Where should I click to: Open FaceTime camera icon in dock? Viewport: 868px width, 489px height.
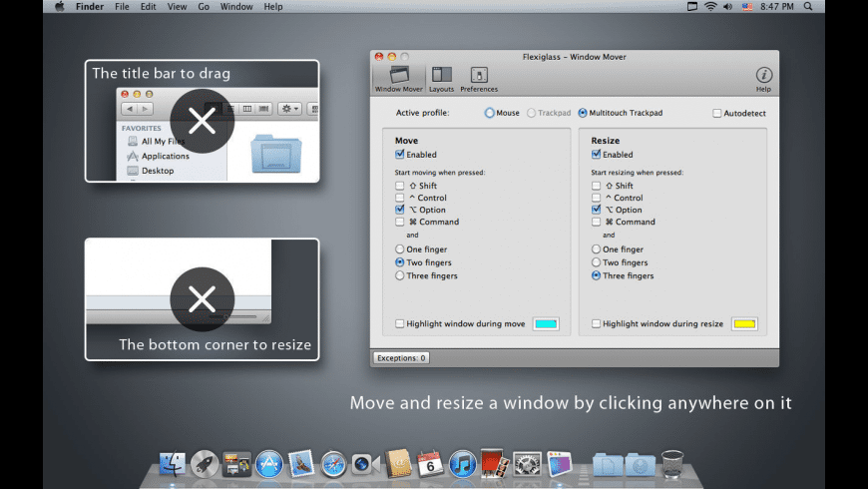(x=365, y=463)
